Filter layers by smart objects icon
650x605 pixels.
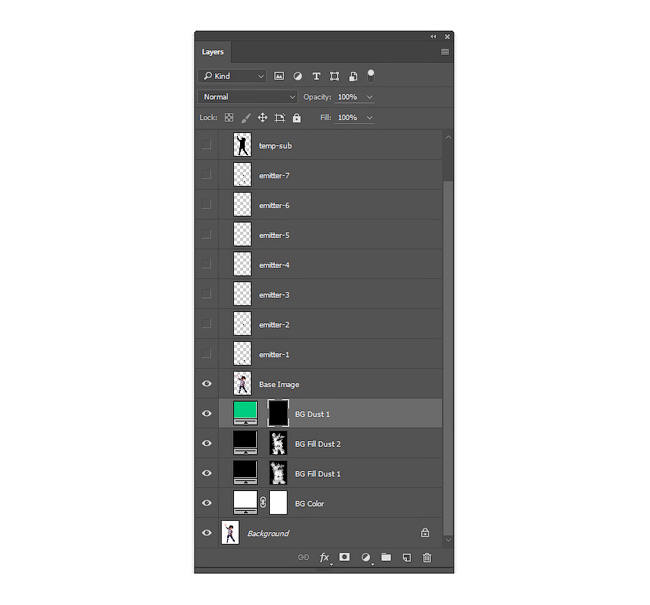tap(353, 76)
